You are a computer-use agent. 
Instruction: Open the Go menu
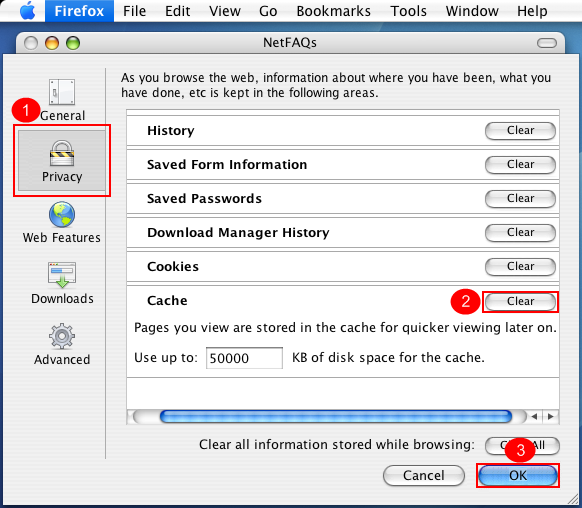click(268, 11)
